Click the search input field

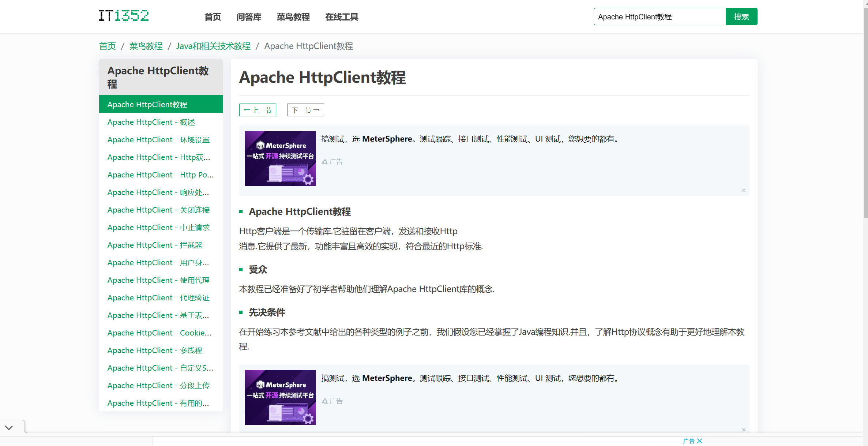[660, 16]
